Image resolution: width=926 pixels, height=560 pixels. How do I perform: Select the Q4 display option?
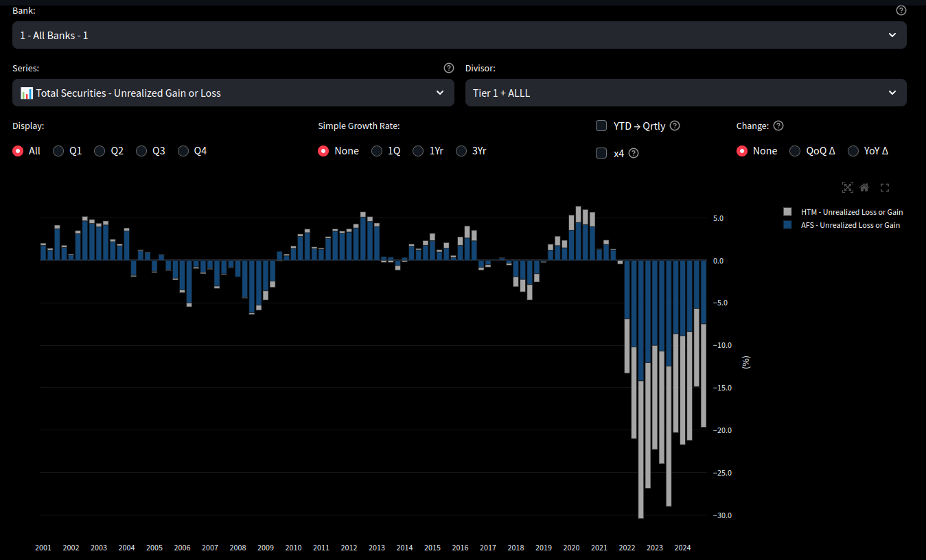coord(183,151)
